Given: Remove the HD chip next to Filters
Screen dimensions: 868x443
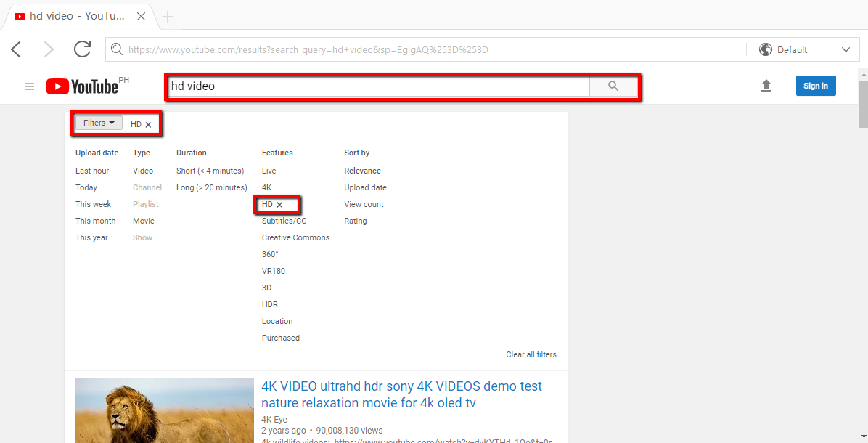Looking at the screenshot, I should [x=148, y=123].
